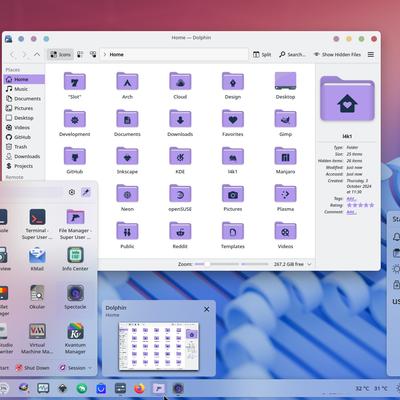Screen dimensions: 400x400
Task: Click Shut Down in the launcher
Action: click(x=33, y=368)
